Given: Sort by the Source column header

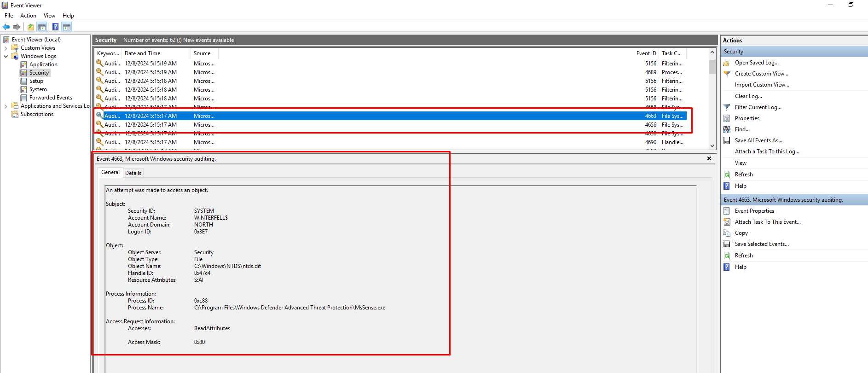Looking at the screenshot, I should pos(204,53).
